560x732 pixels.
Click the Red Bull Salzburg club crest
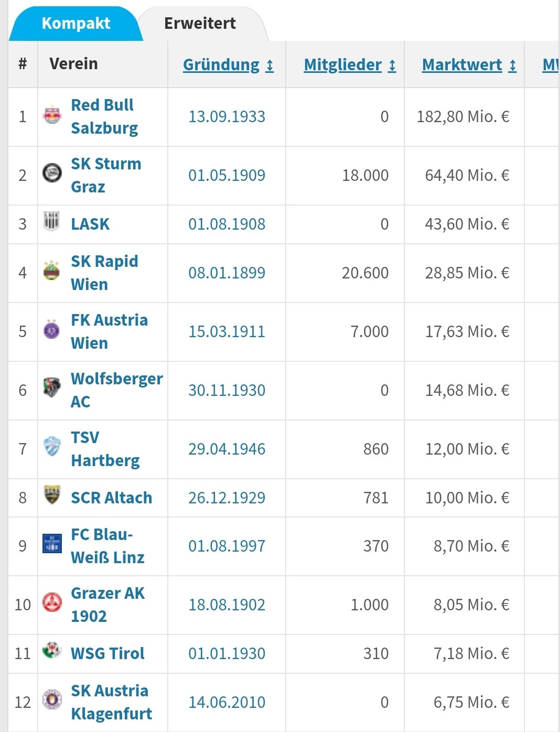point(52,116)
